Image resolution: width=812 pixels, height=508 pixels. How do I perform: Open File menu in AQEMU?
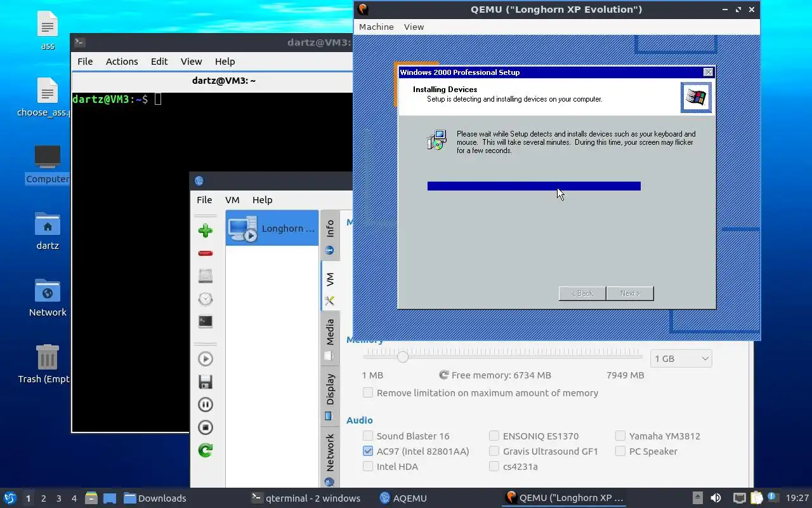click(204, 200)
